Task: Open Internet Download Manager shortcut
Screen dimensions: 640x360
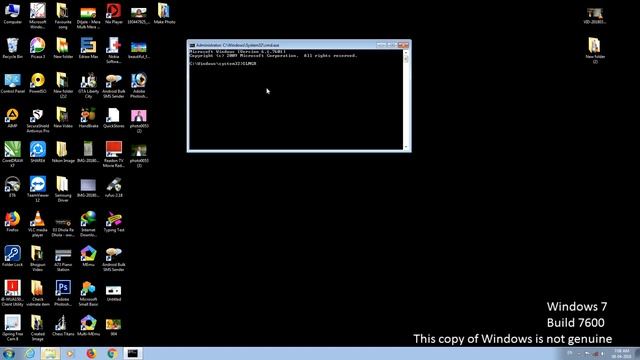Action: point(88,224)
